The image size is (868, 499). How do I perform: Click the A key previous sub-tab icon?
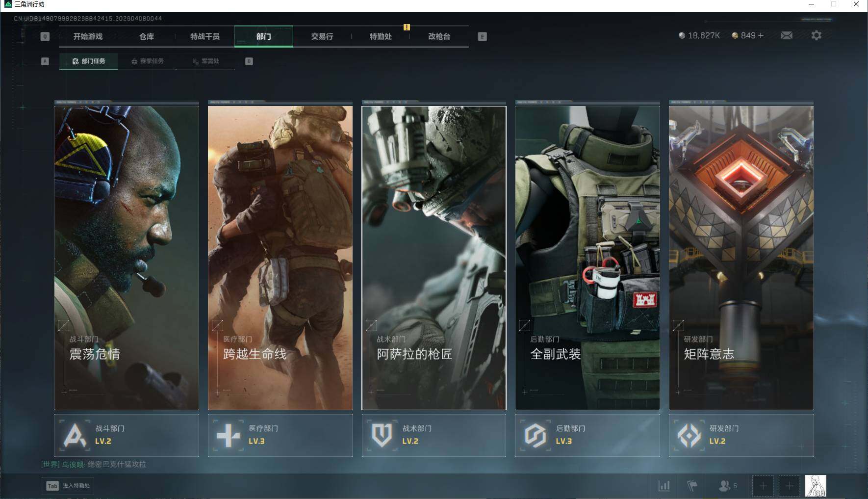click(45, 61)
